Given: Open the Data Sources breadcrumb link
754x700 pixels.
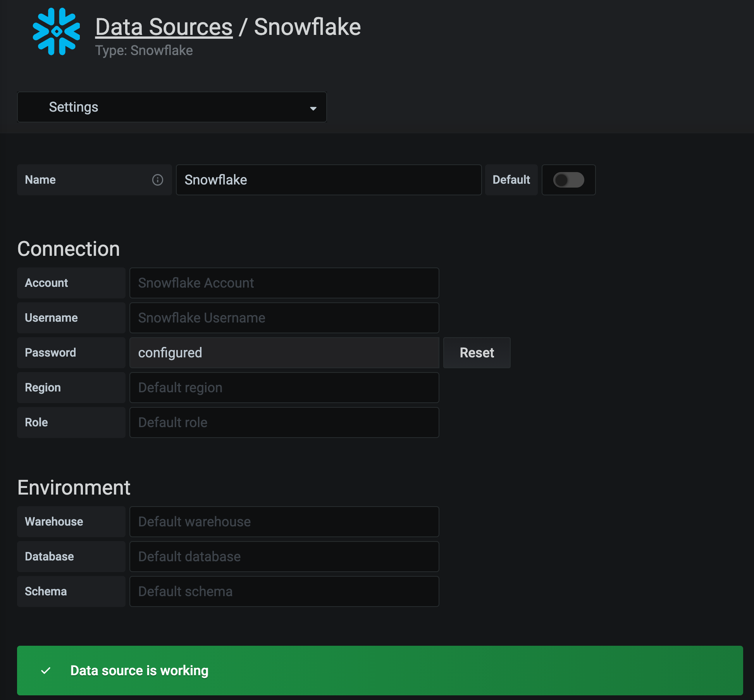Looking at the screenshot, I should pos(164,27).
